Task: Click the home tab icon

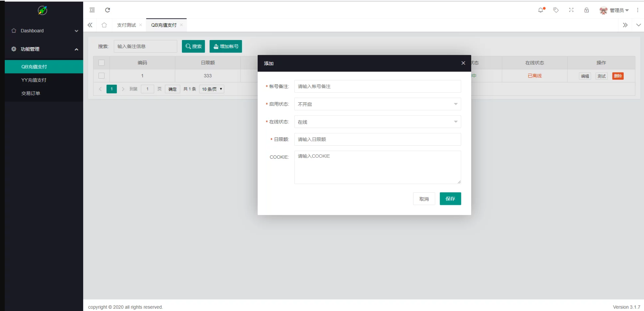Action: [104, 25]
